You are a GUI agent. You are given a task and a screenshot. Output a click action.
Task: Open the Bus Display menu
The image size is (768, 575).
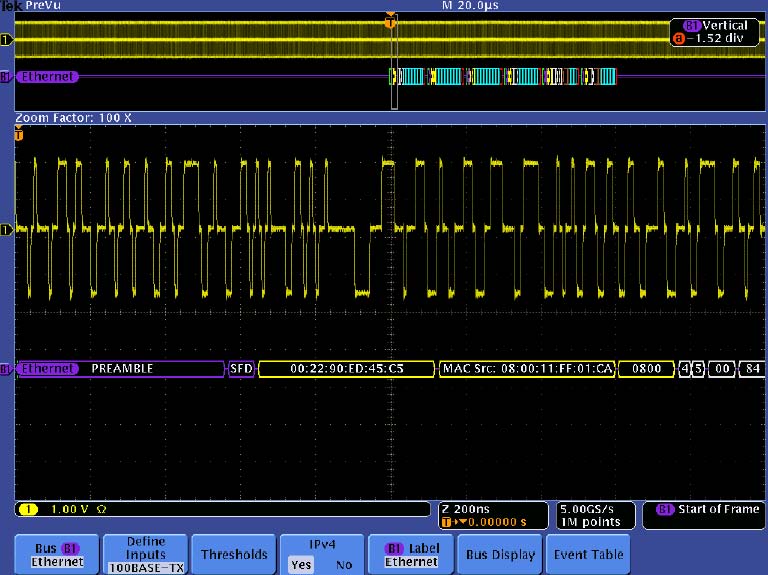500,554
